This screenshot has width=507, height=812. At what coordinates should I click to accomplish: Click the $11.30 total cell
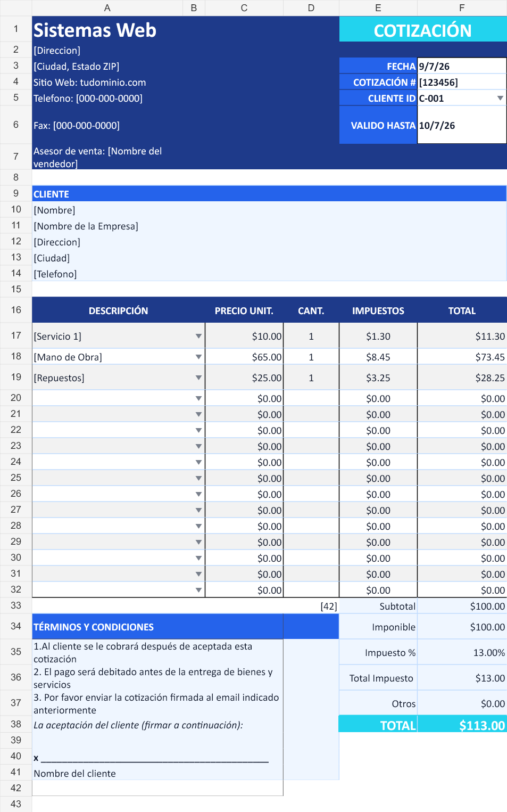[462, 336]
